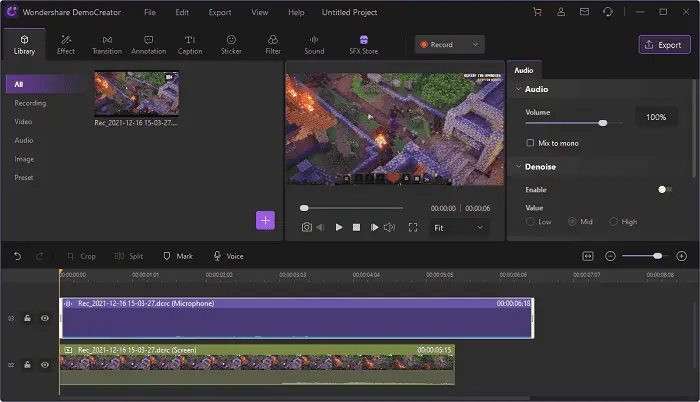Hide the Microphone track 03

pos(45,318)
